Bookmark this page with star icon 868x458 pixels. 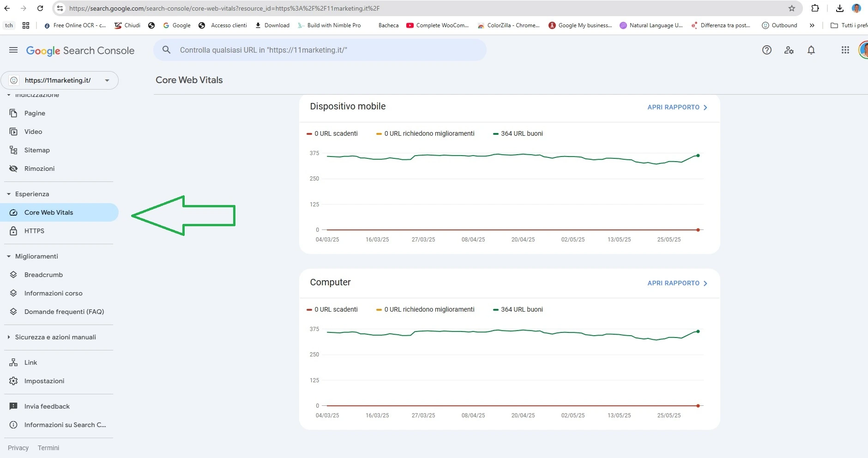[791, 8]
